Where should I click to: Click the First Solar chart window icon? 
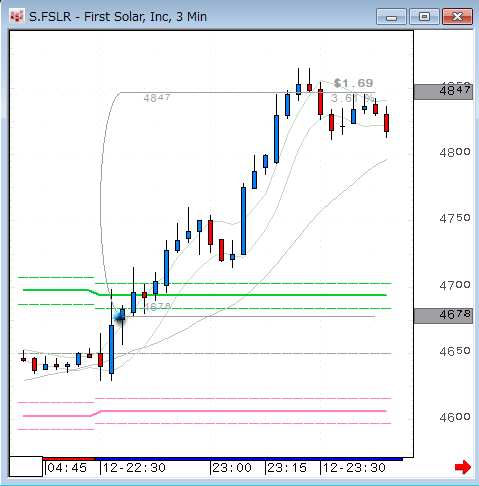16,16
